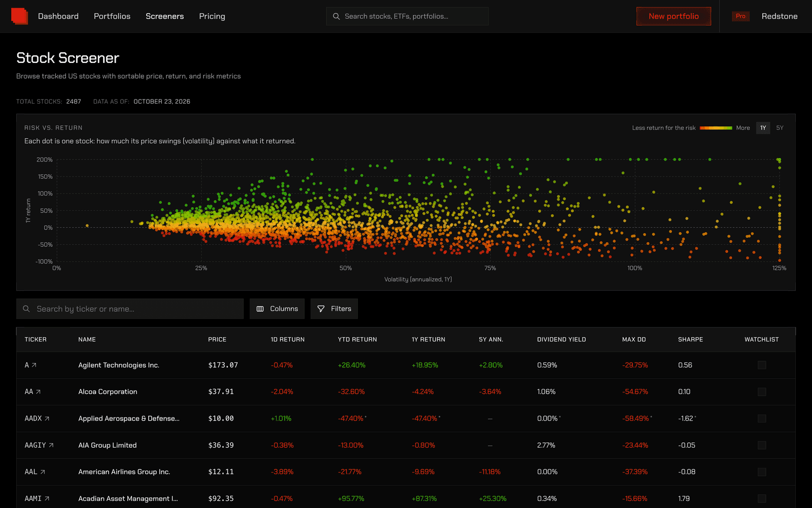Click the New portfolio button
Image resolution: width=812 pixels, height=508 pixels.
point(673,16)
